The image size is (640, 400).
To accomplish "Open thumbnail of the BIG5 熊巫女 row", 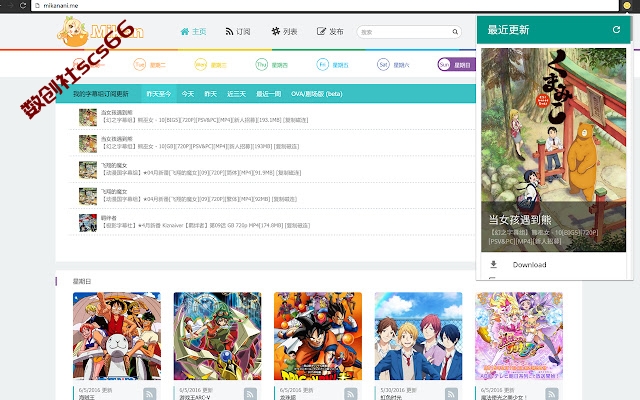I will [x=88, y=117].
